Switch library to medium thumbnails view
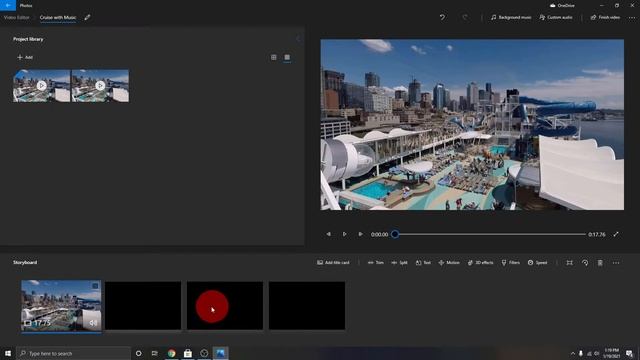Image resolution: width=640 pixels, height=360 pixels. pyautogui.click(x=287, y=58)
